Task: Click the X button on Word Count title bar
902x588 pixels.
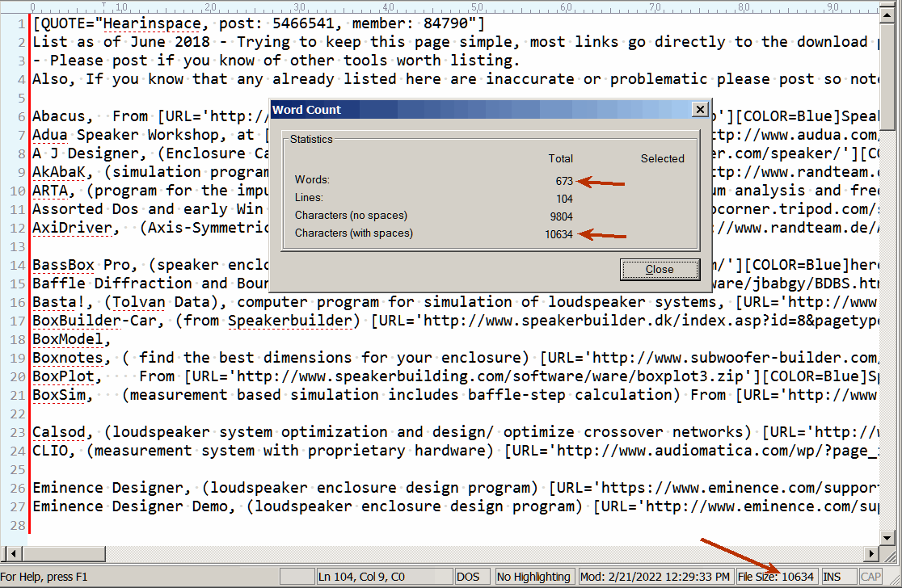Action: coord(699,109)
